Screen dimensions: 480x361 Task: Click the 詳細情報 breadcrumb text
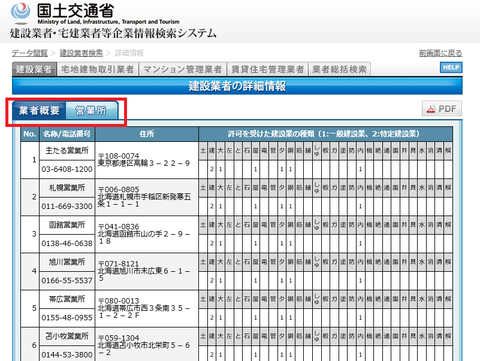129,53
